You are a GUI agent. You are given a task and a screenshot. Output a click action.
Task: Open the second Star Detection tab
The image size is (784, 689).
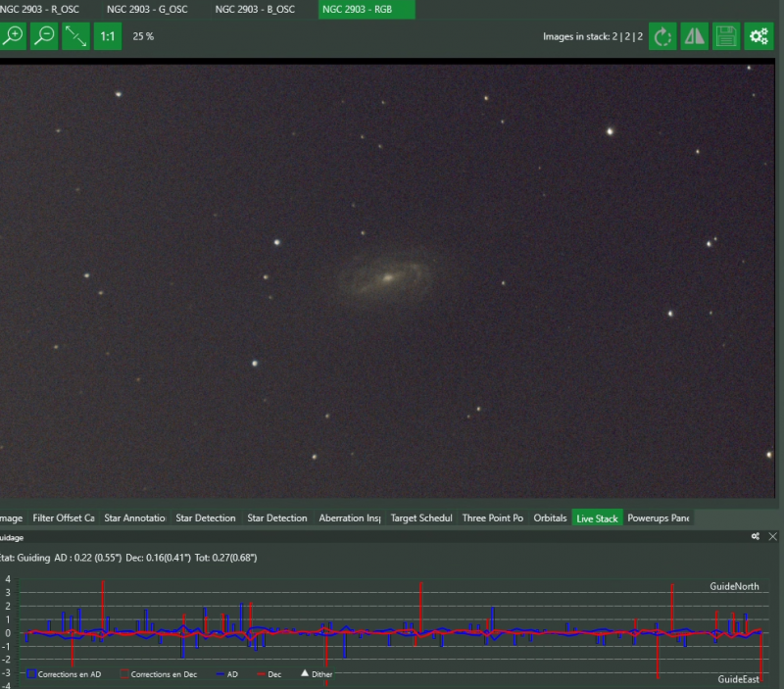tap(277, 518)
